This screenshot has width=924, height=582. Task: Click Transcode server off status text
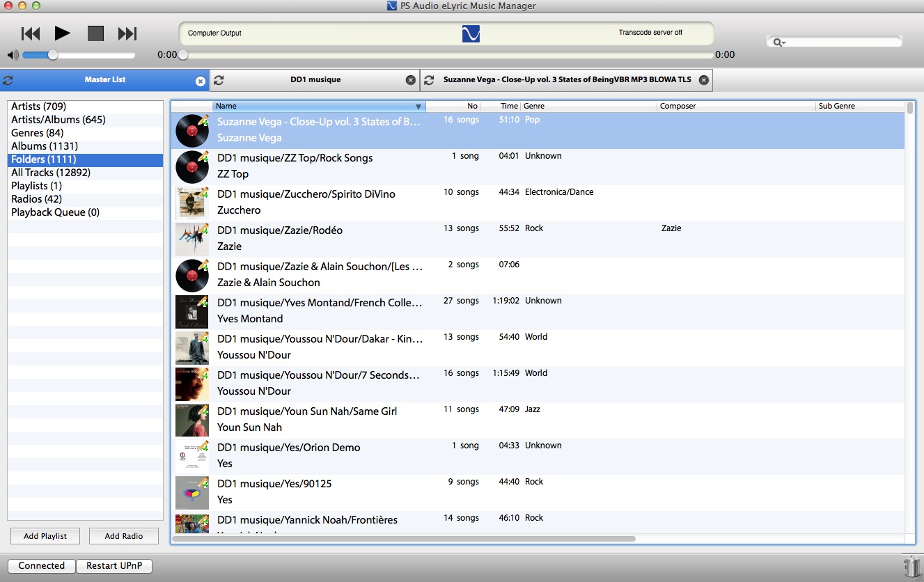tap(650, 33)
